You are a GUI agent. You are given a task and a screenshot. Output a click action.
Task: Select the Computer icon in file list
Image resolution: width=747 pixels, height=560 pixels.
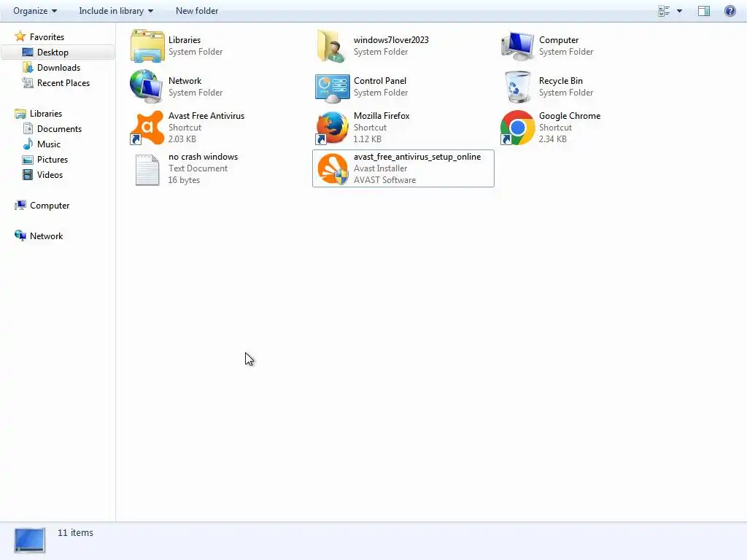517,46
